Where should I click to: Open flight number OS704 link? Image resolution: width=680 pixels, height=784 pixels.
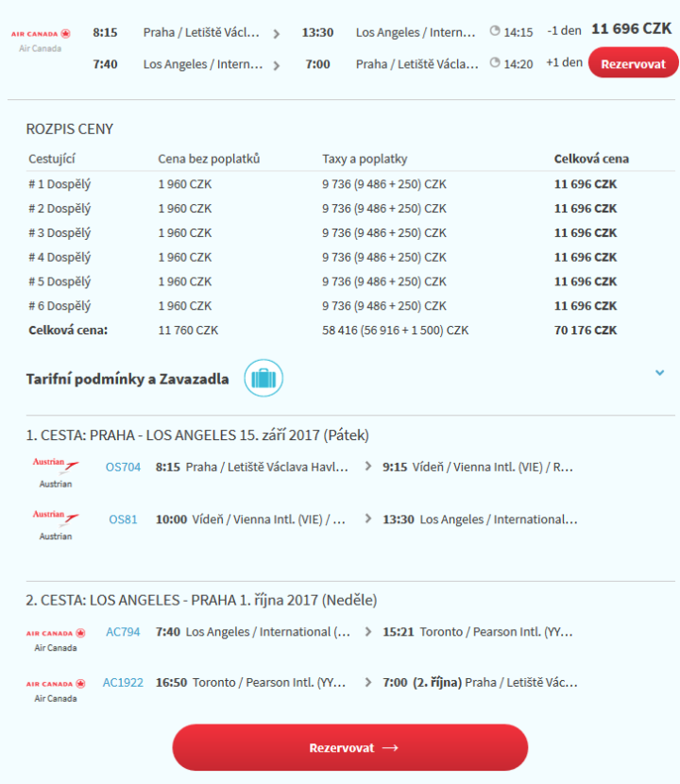[x=123, y=467]
